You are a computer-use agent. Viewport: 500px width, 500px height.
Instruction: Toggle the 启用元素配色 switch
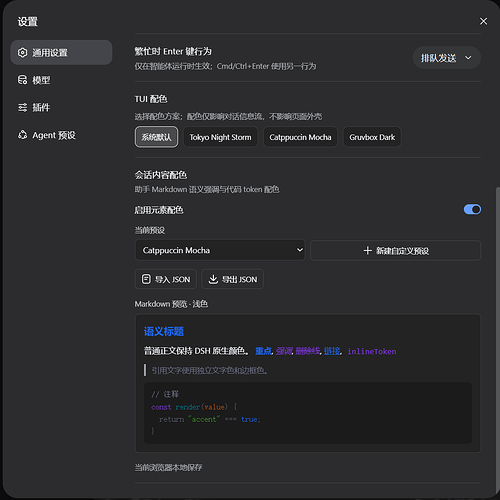click(472, 209)
